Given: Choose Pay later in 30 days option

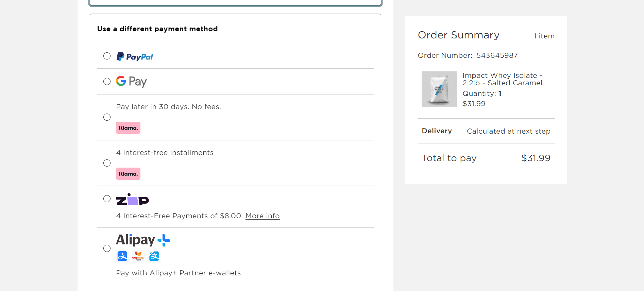Looking at the screenshot, I should (x=107, y=117).
